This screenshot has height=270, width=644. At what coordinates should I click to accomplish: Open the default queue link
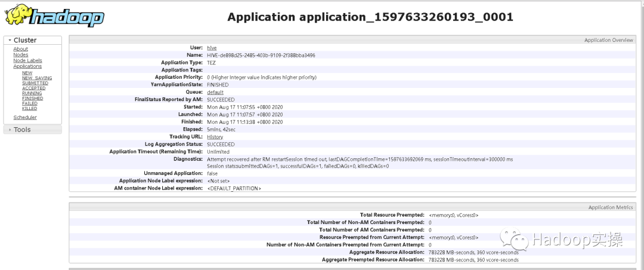(215, 92)
